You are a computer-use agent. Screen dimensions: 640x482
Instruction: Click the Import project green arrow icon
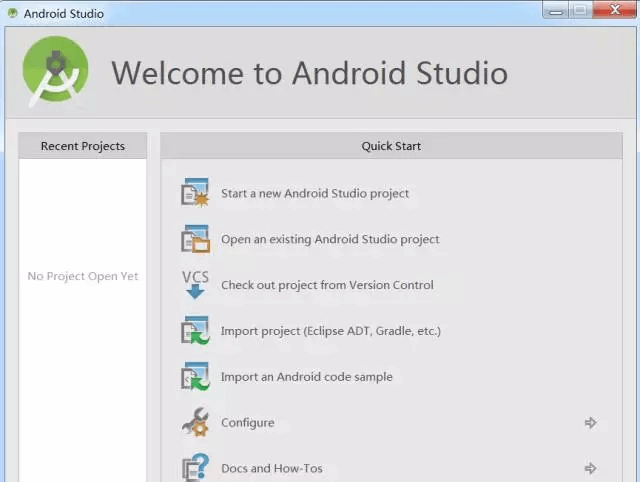(x=196, y=330)
